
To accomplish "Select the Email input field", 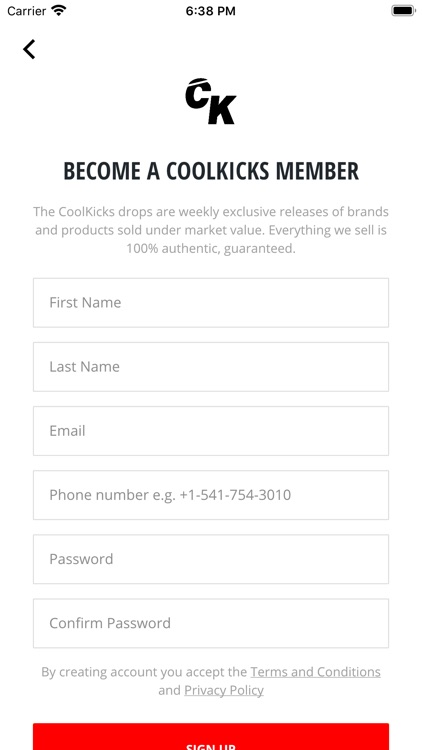I will pyautogui.click(x=211, y=431).
